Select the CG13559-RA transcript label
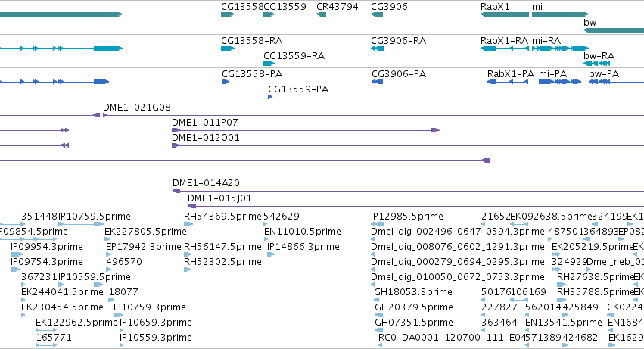 tap(294, 56)
